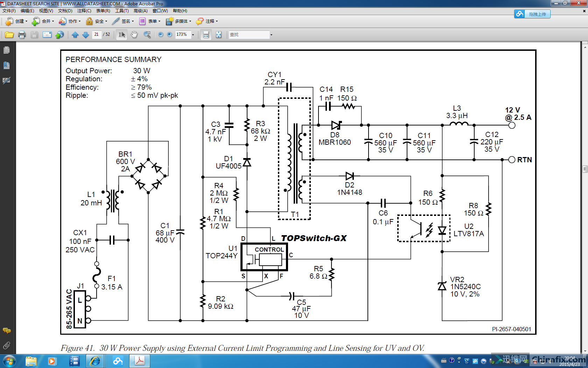The width and height of the screenshot is (588, 368).
Task: Open the find options dropdown arrow
Action: tap(271, 35)
